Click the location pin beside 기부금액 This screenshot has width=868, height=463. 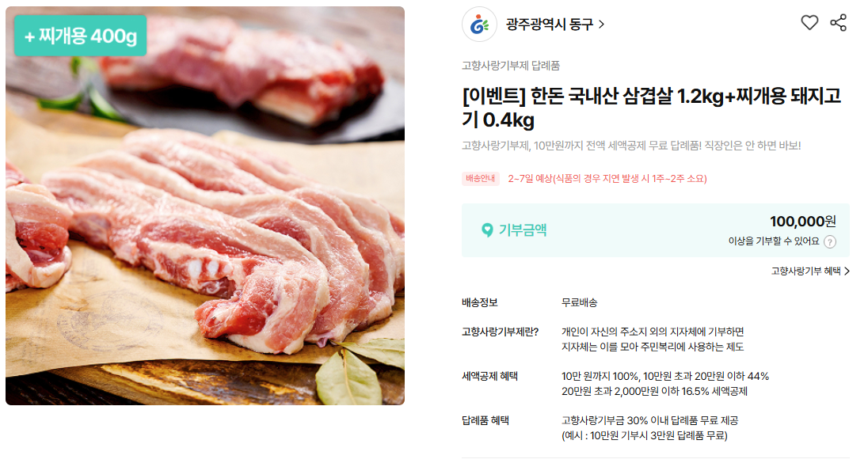pyautogui.click(x=487, y=230)
